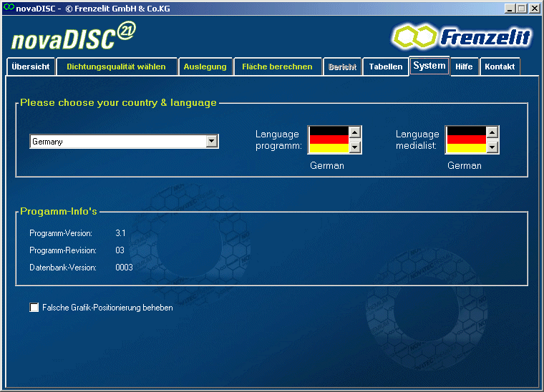
Task: Open the Germany country dropdown
Action: pyautogui.click(x=211, y=142)
